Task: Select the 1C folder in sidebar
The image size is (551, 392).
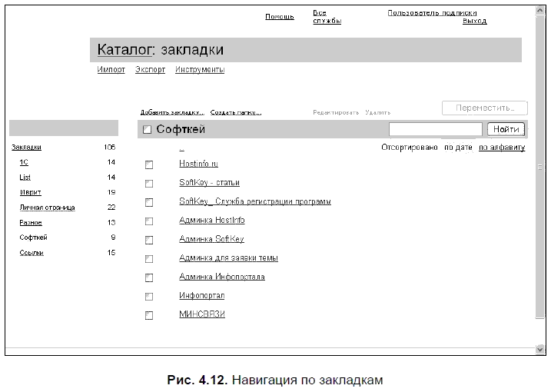Action: [24, 162]
